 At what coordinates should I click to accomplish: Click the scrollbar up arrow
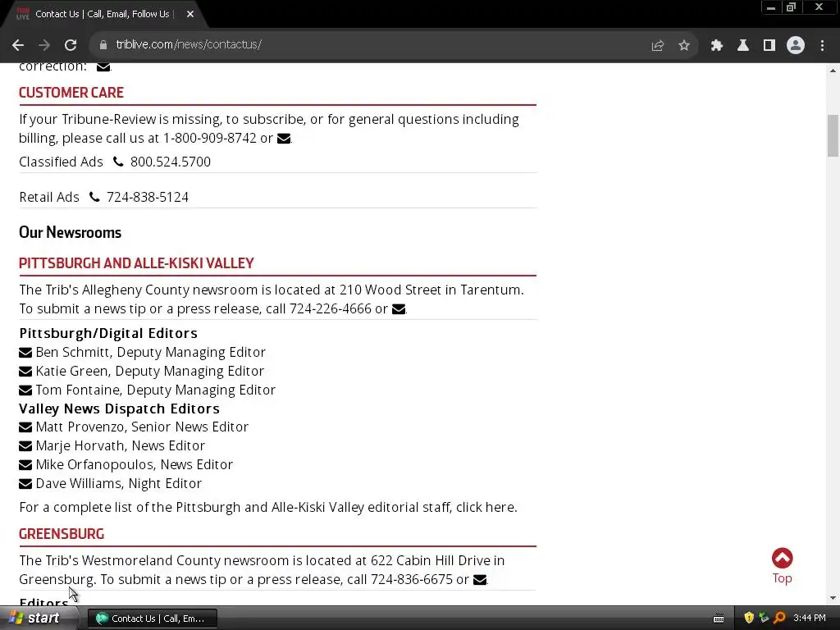833,71
